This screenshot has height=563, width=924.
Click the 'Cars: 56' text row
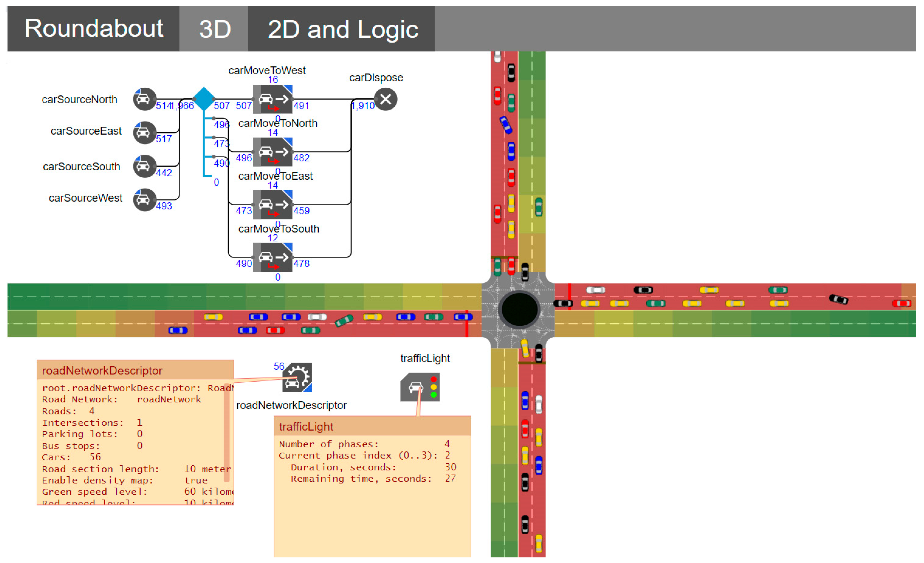point(71,457)
